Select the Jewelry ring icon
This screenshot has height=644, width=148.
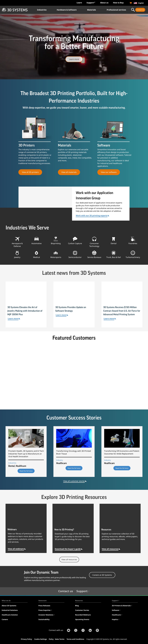pyautogui.click(x=17, y=253)
